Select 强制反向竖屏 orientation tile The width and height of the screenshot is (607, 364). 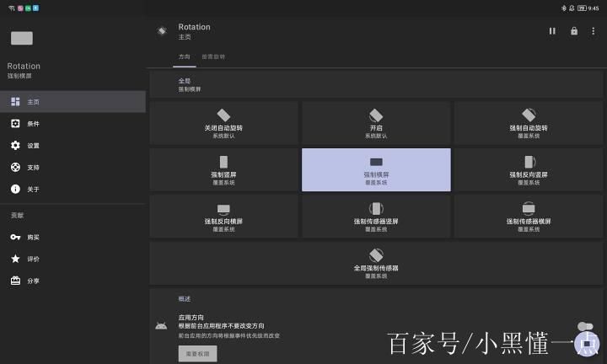click(529, 170)
